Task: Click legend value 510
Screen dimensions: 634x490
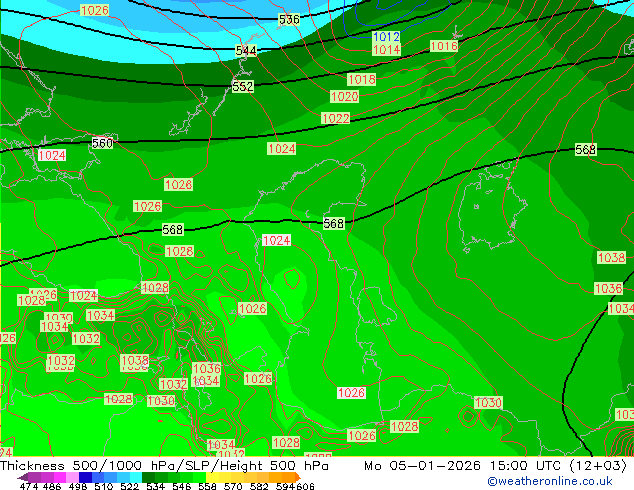Action: (102, 486)
